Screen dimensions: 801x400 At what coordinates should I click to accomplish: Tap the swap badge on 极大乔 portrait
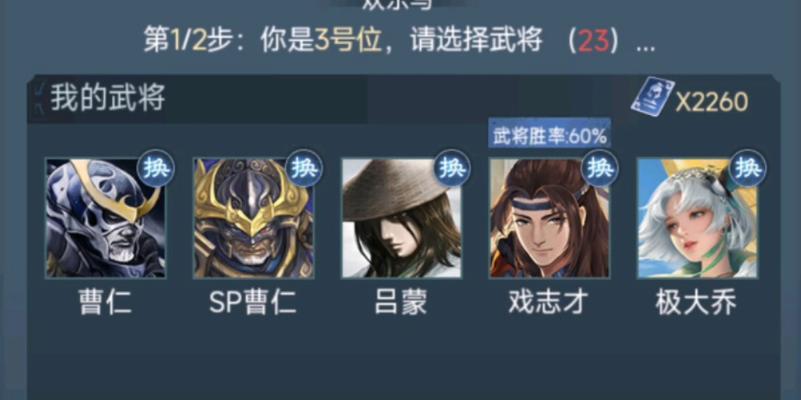coord(748,169)
